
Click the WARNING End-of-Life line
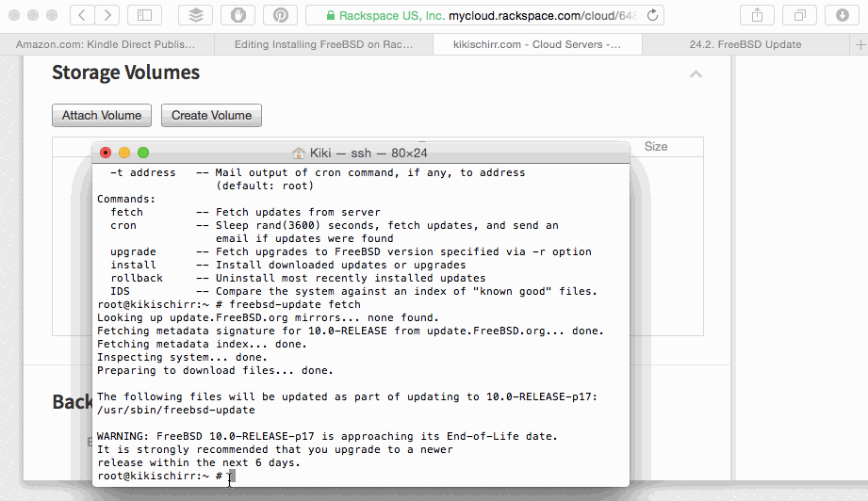(x=327, y=436)
